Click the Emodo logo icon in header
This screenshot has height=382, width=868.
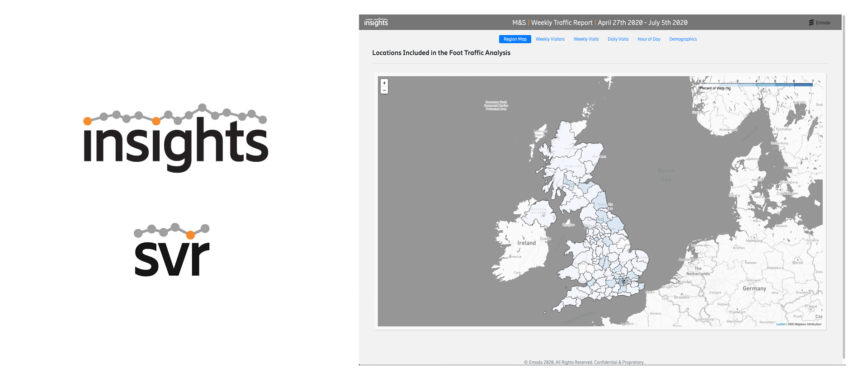pos(811,23)
